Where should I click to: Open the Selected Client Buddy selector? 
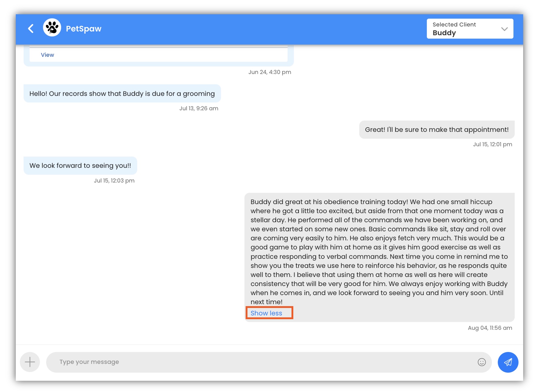click(x=470, y=29)
